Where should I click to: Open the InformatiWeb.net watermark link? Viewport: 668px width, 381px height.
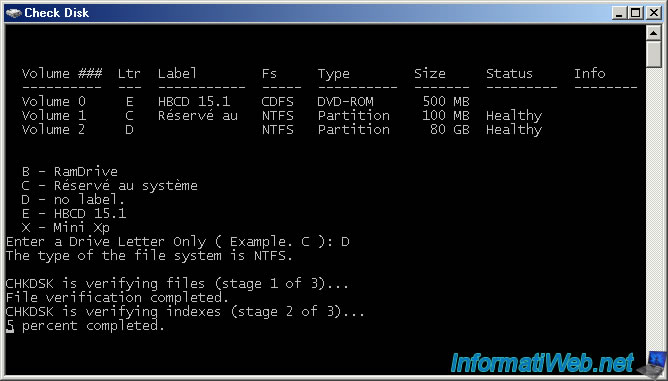coord(542,363)
